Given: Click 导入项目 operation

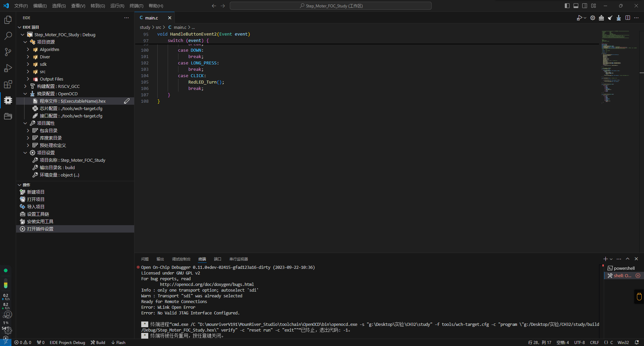Looking at the screenshot, I should pos(75,207).
